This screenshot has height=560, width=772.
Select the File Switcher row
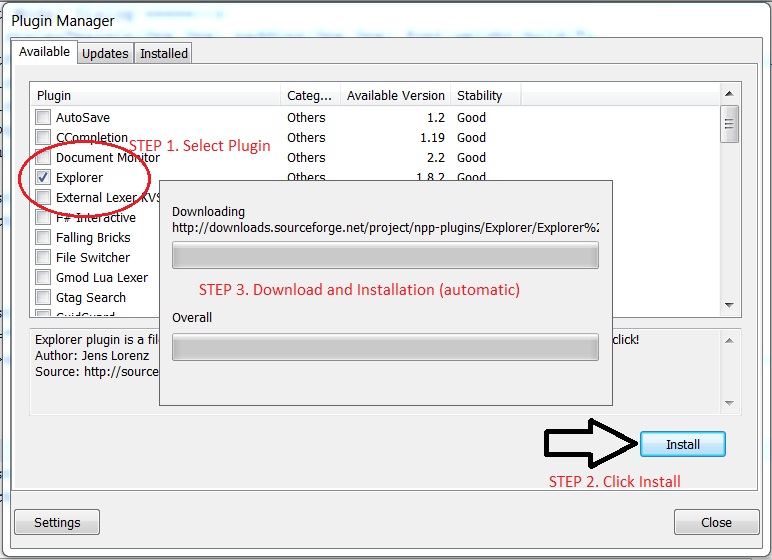pos(93,258)
